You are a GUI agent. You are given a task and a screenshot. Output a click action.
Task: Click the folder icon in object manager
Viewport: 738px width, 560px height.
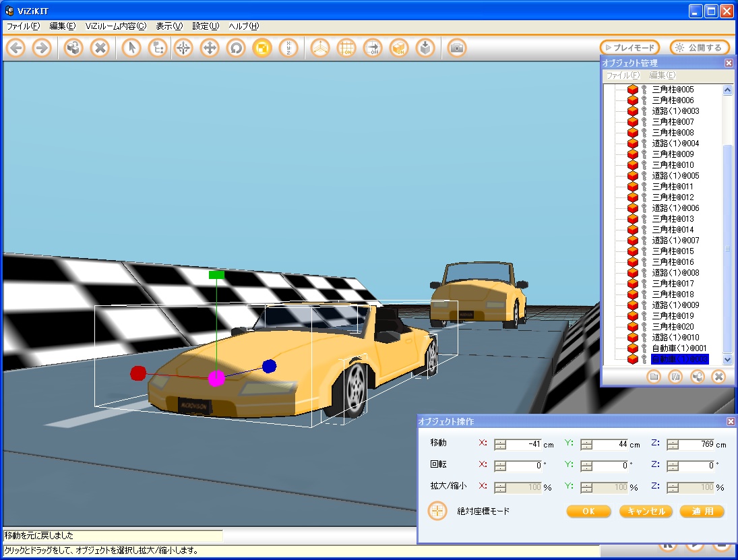(653, 377)
